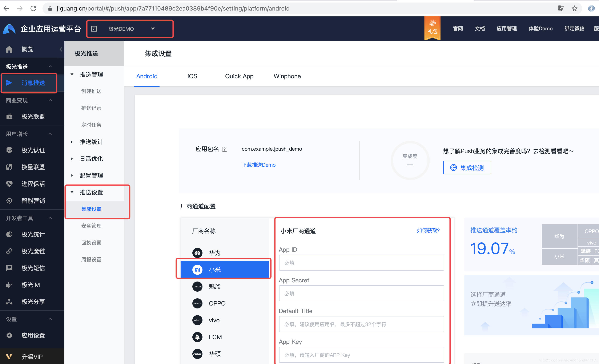Switch to the Android tab
Image resolution: width=599 pixels, height=364 pixels.
coord(147,76)
